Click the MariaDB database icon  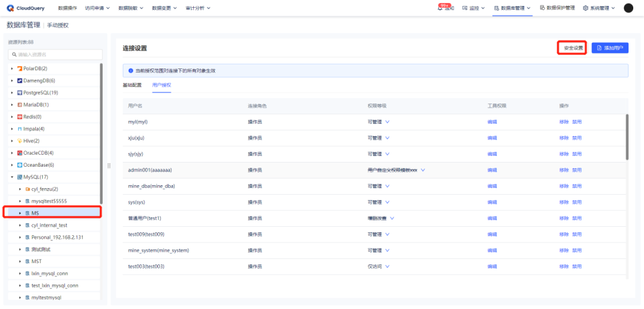point(19,105)
